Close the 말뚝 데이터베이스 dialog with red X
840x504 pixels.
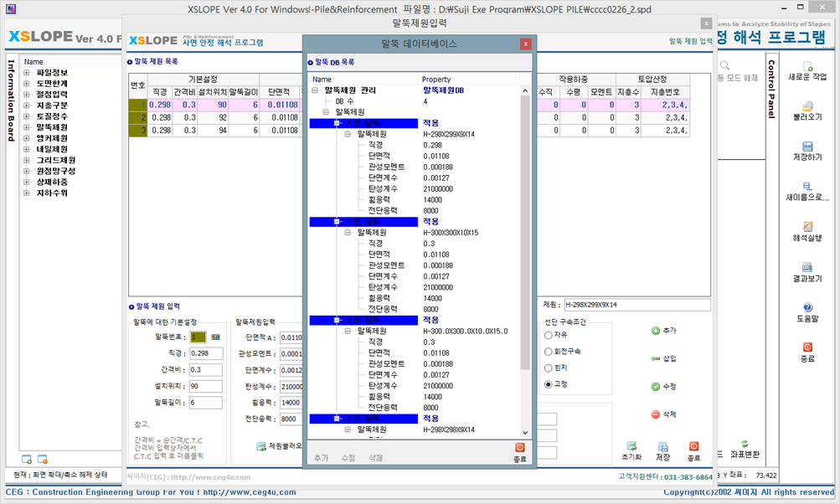point(526,44)
